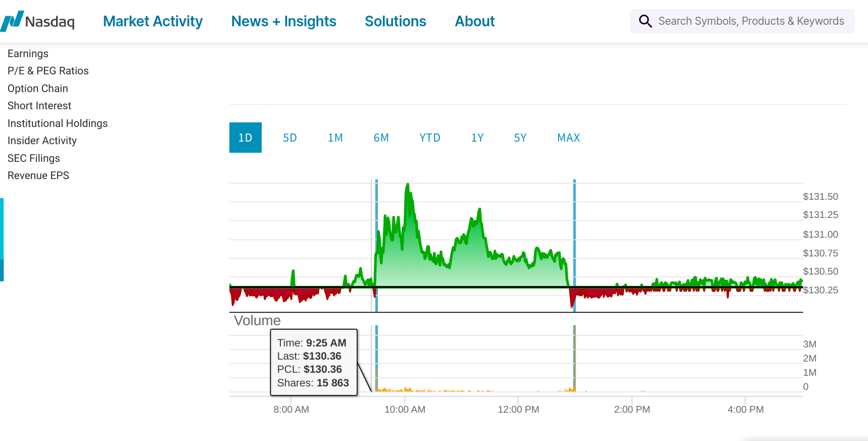Click the Nasdaq logo
This screenshot has height=441, width=868.
click(x=38, y=21)
